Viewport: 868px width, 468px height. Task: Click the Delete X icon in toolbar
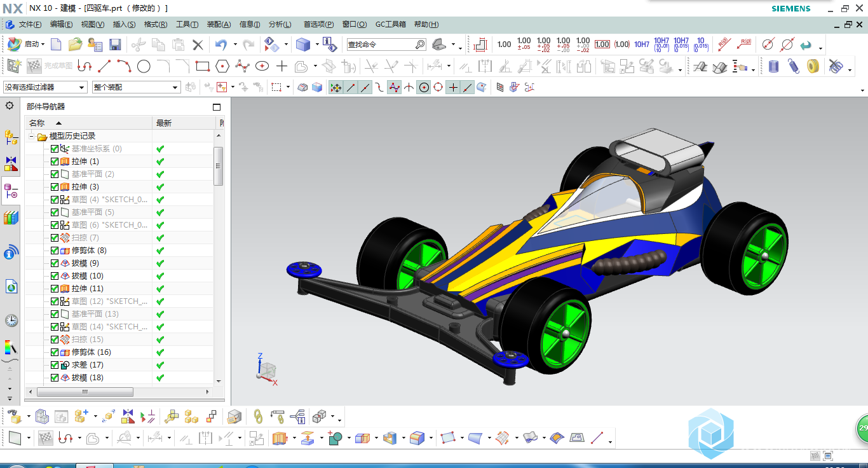198,45
